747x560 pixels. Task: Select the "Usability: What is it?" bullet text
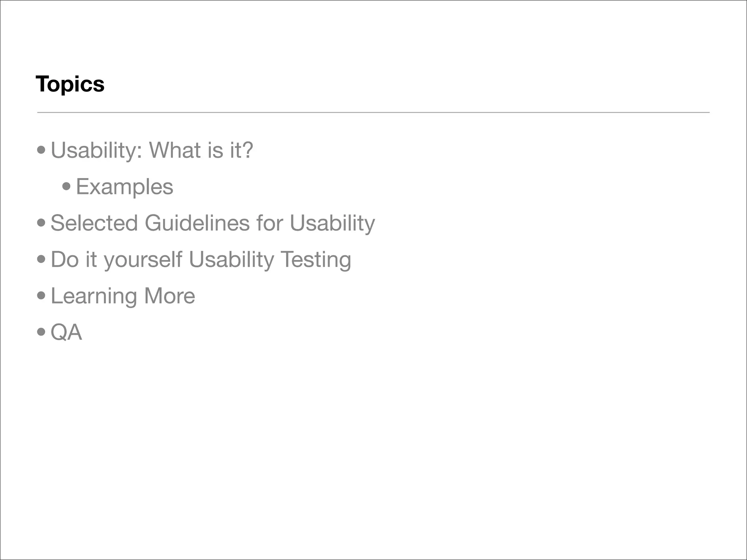[x=151, y=150]
